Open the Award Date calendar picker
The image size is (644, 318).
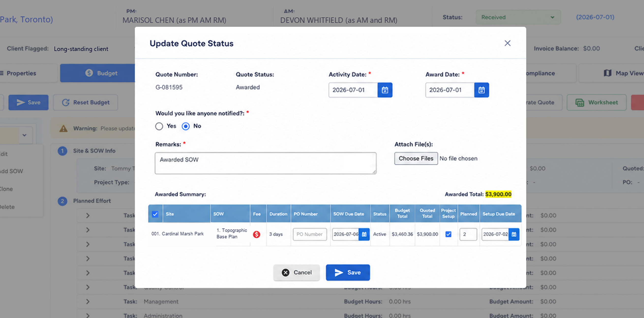click(x=481, y=90)
